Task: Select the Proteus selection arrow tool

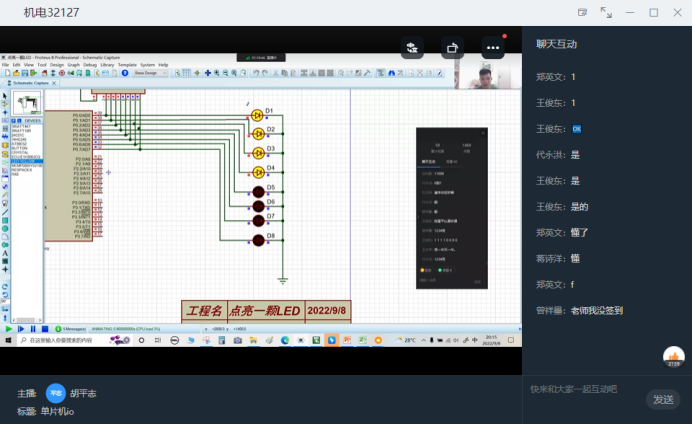Action: coord(5,97)
